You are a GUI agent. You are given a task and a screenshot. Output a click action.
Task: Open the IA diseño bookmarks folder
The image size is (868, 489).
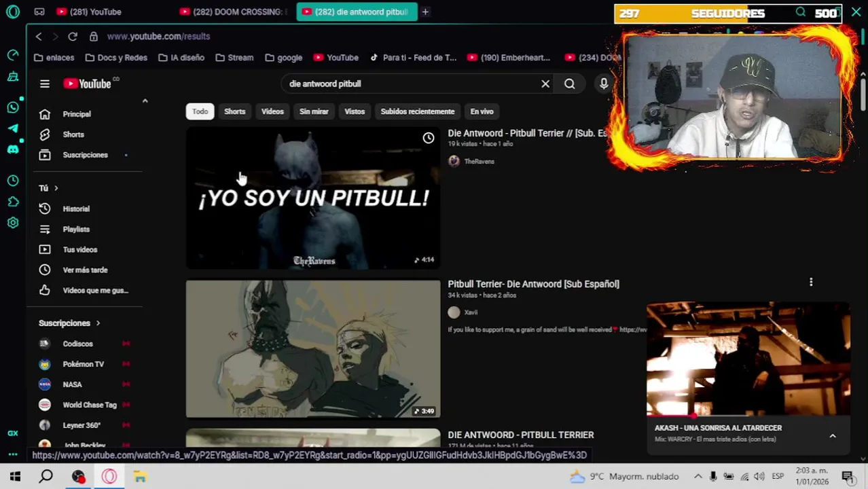[x=181, y=58]
